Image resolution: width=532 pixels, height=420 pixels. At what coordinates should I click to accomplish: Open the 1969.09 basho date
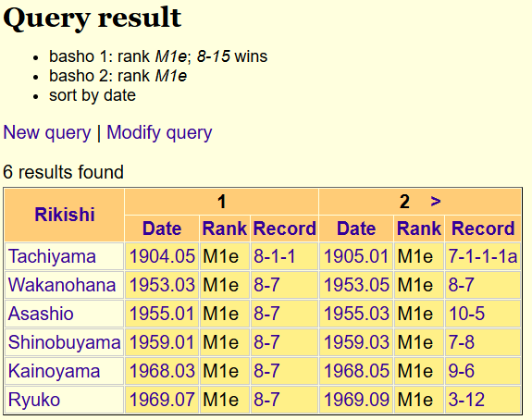356,400
